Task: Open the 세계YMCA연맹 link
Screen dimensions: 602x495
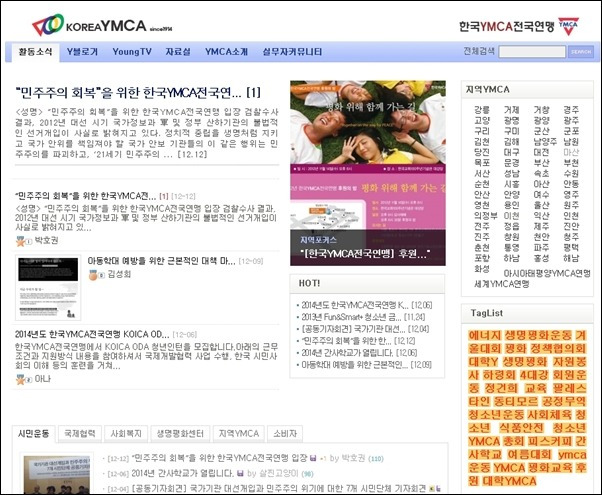Action: (x=502, y=284)
